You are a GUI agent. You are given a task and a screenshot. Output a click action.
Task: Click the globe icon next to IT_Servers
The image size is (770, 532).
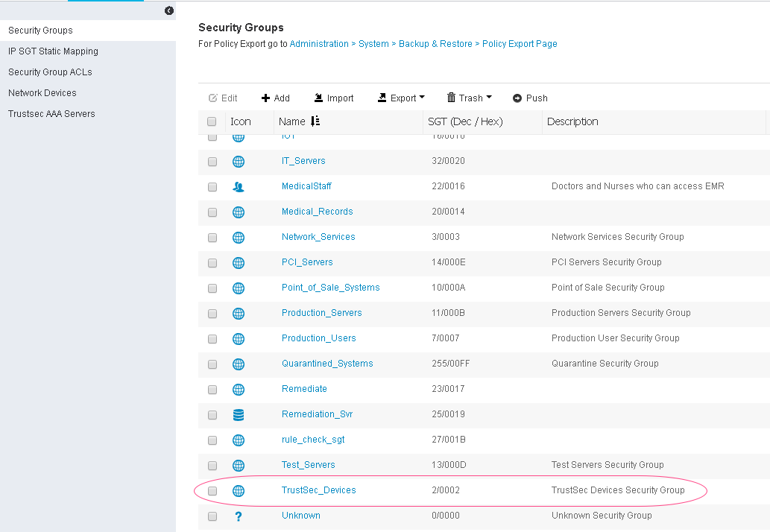[x=239, y=161]
